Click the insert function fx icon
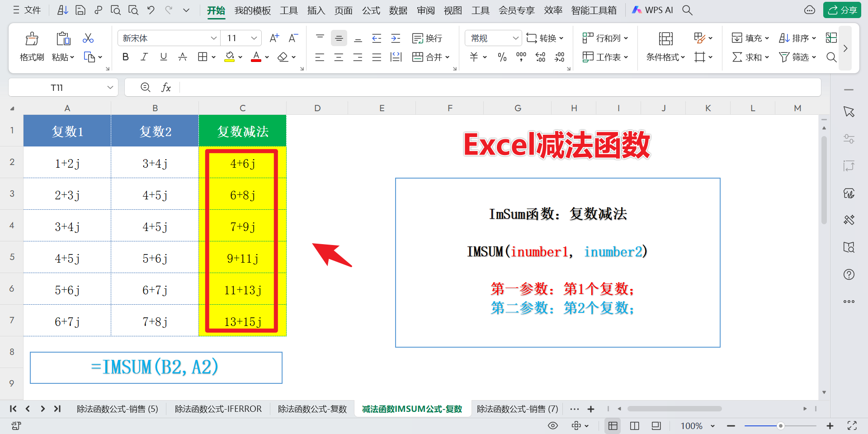 [x=166, y=87]
